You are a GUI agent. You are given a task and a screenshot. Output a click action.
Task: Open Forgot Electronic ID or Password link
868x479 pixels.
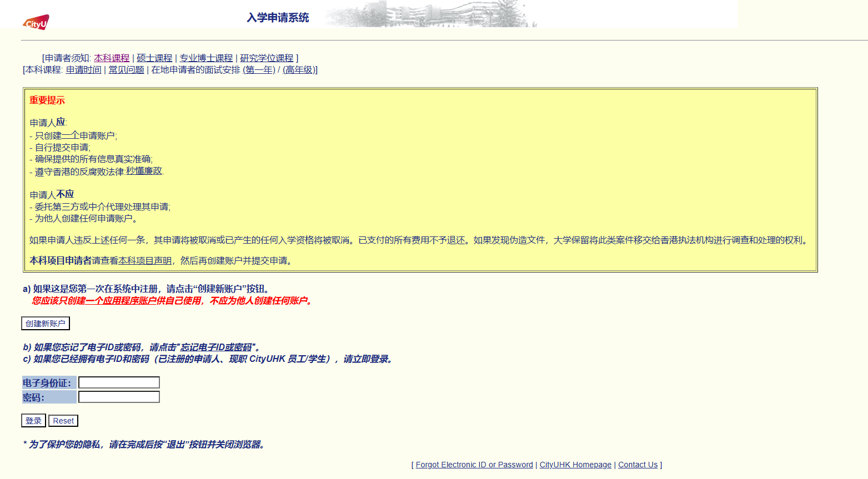click(474, 465)
